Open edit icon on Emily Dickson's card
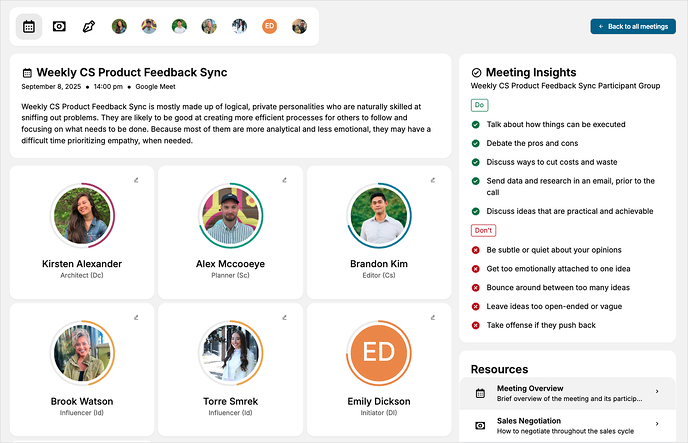 coord(433,318)
